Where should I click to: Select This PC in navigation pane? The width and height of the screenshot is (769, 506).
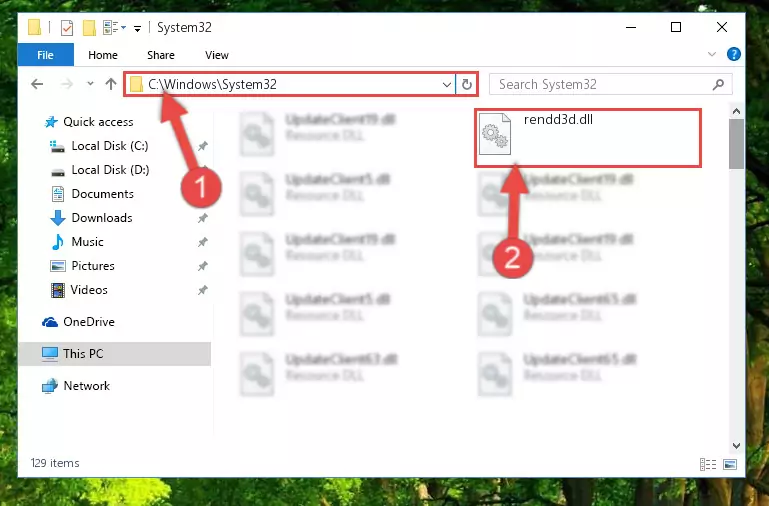(114, 354)
